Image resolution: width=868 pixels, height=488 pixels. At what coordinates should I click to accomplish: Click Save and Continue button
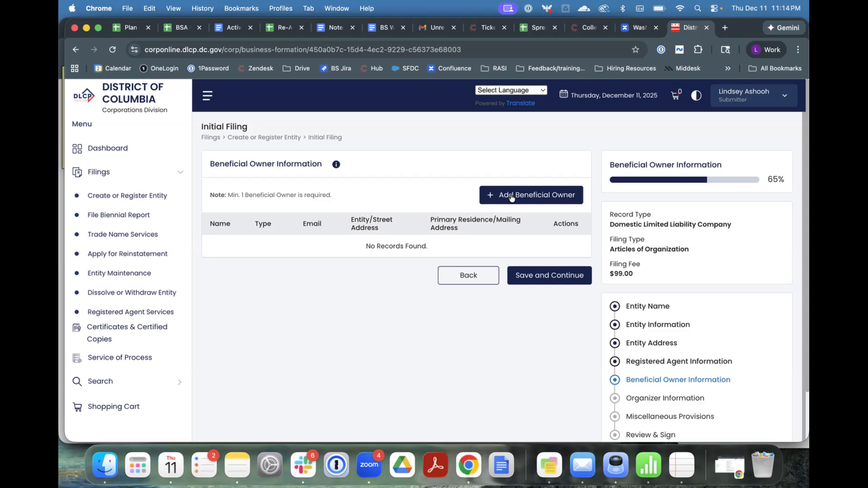[x=549, y=275]
